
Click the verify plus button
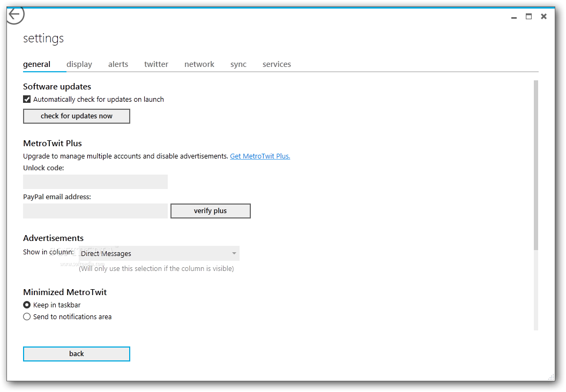click(x=211, y=211)
